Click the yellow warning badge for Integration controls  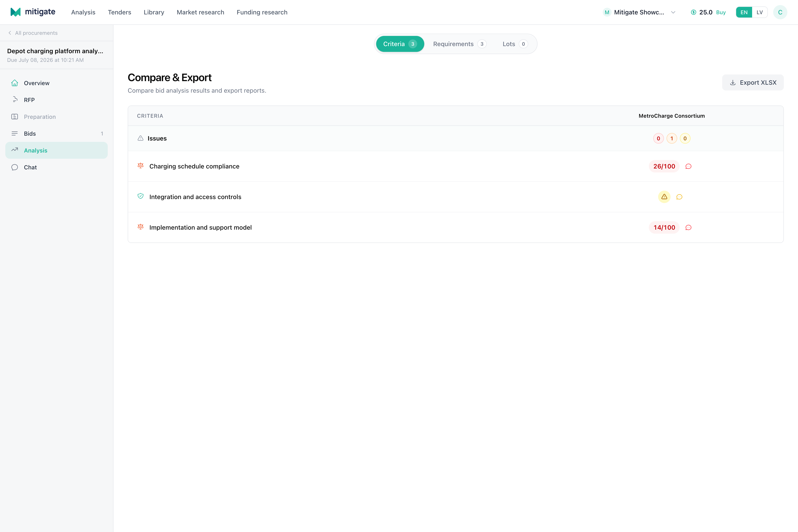[664, 197]
